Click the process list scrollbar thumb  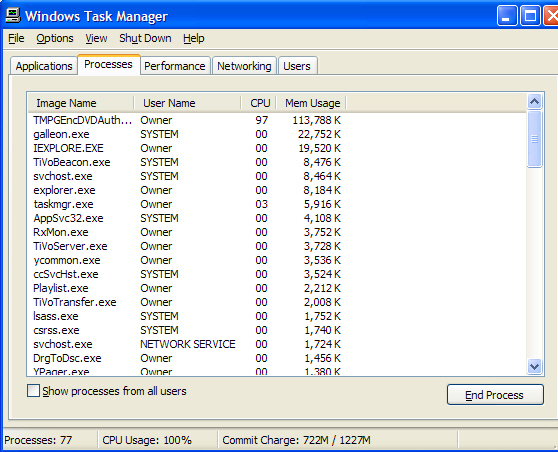(534, 139)
